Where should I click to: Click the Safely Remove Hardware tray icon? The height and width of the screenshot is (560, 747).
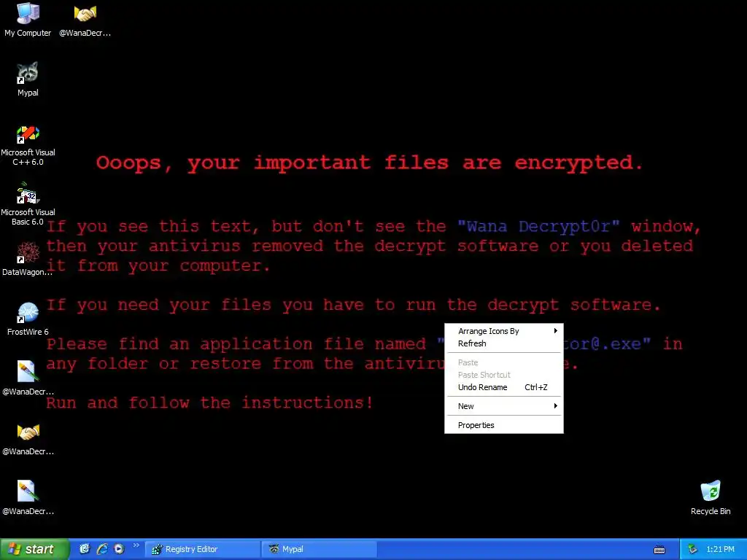tap(693, 550)
